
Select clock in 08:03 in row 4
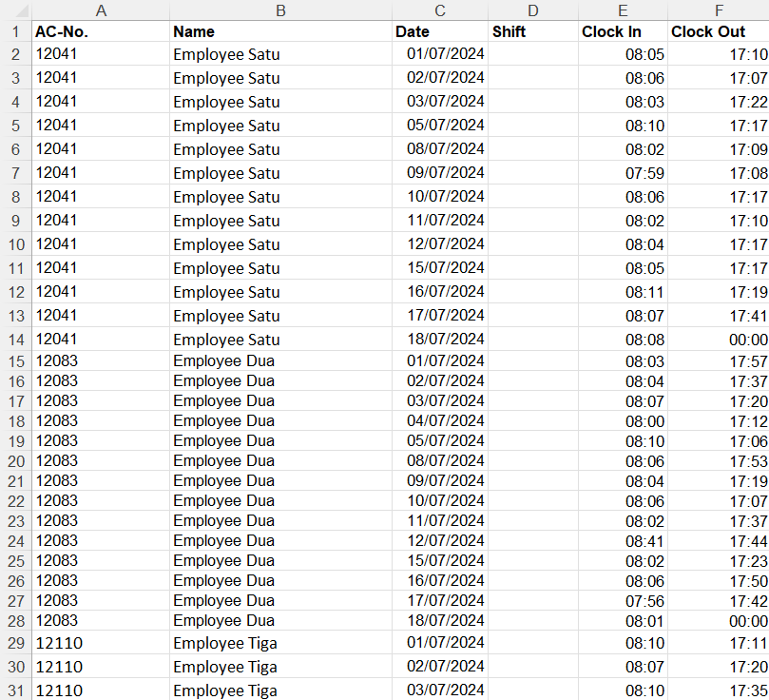623,101
